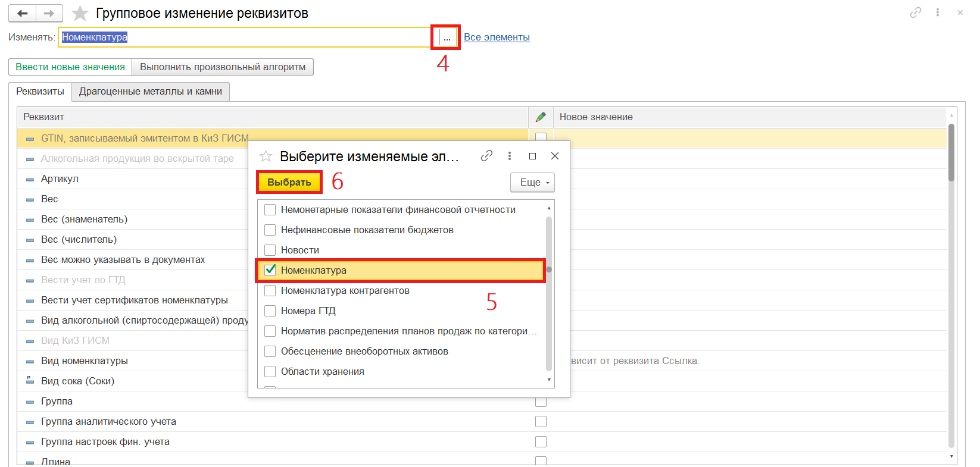Open main window three-dots menu

[938, 12]
